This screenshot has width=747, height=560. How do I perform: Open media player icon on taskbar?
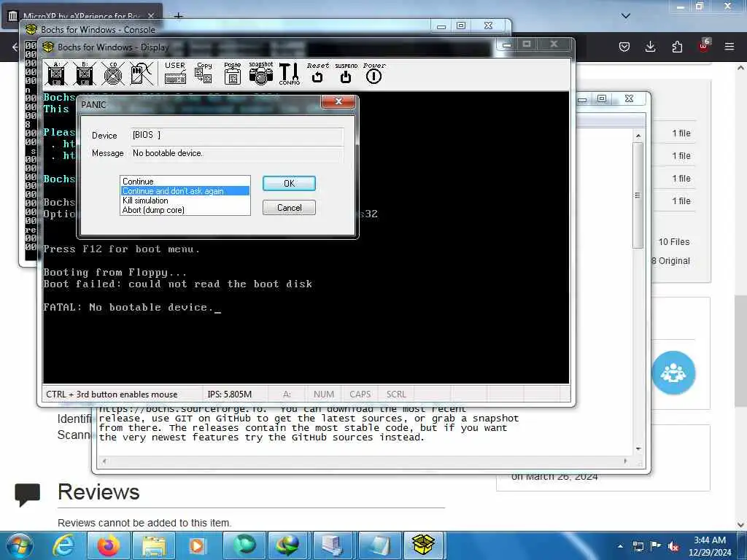(198, 545)
